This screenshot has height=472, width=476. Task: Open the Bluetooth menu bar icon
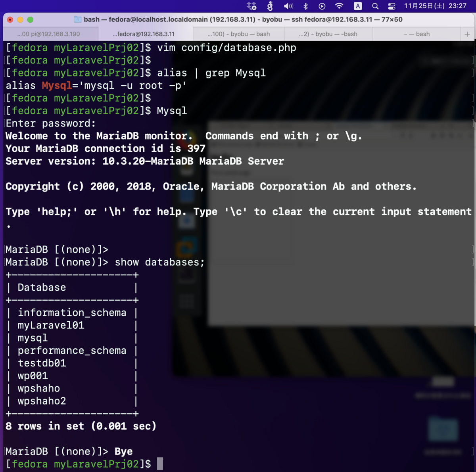(x=305, y=6)
